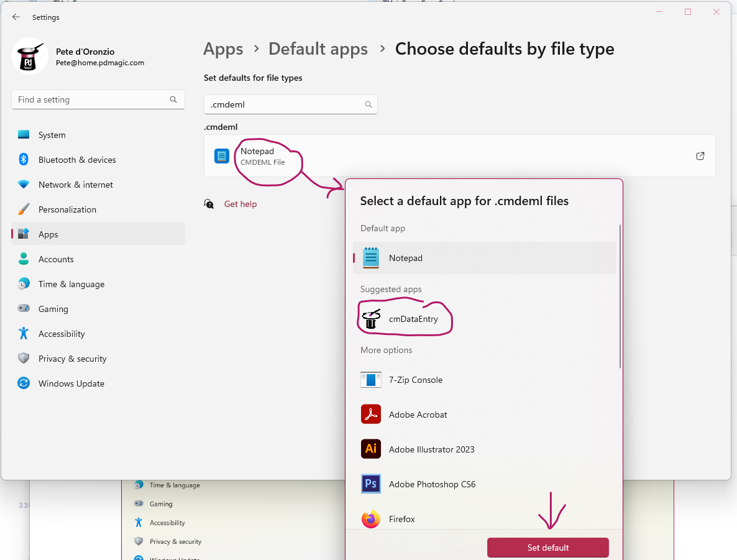Open Network & internet via its Wi-Fi icon
The height and width of the screenshot is (560, 737).
24,185
